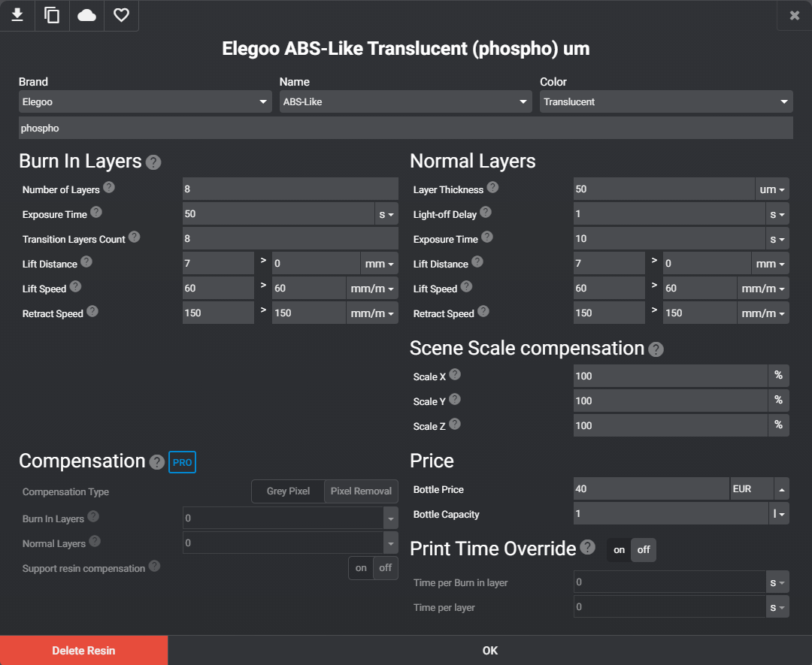The width and height of the screenshot is (812, 665).
Task: Open Burn In Lift Distance mm unit dropdown
Action: pyautogui.click(x=379, y=264)
